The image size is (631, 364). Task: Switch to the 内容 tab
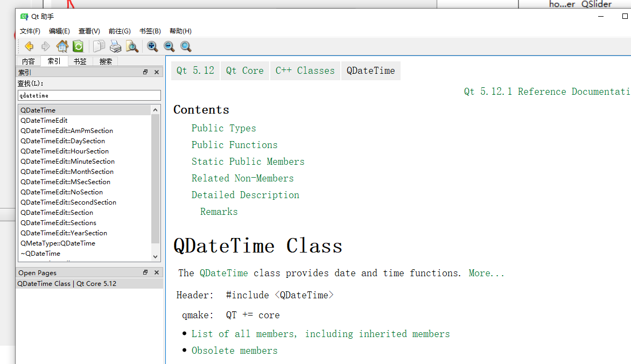pos(28,61)
